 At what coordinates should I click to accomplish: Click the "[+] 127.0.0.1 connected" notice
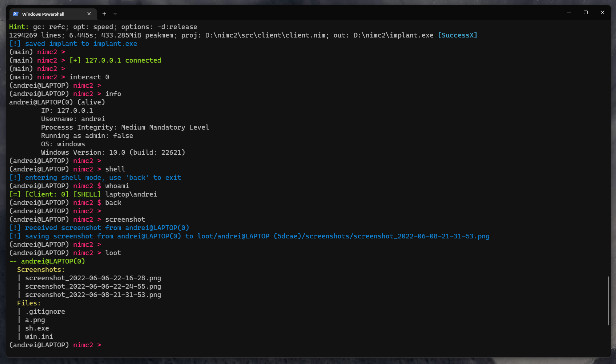(x=115, y=60)
